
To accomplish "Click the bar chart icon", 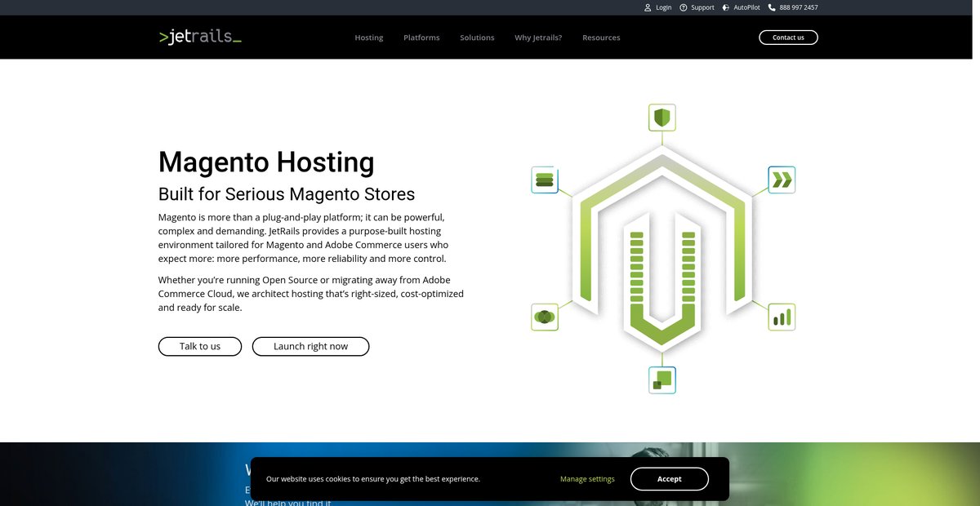I will click(x=782, y=317).
